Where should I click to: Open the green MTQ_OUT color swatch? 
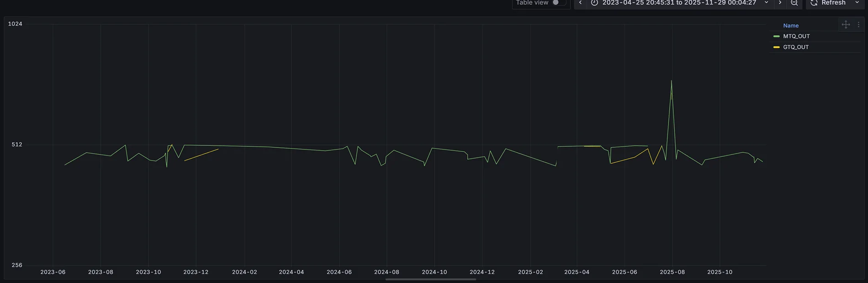[x=776, y=36]
